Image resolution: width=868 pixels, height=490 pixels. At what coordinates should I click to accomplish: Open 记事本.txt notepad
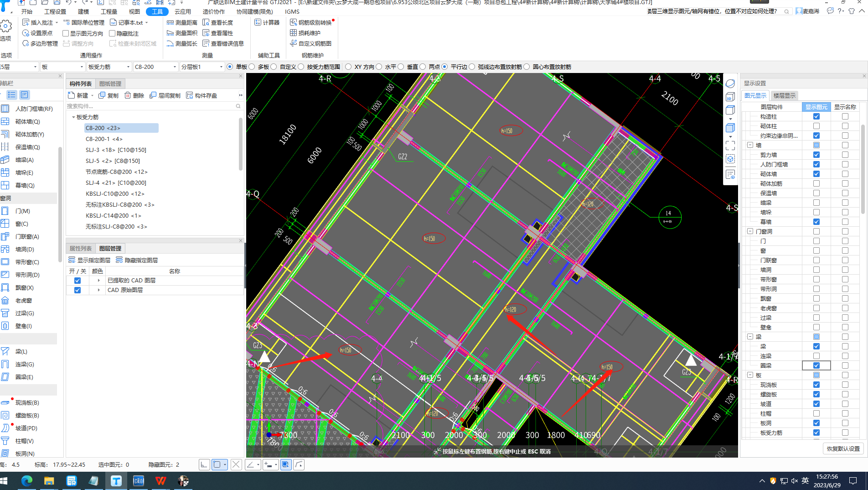[129, 22]
